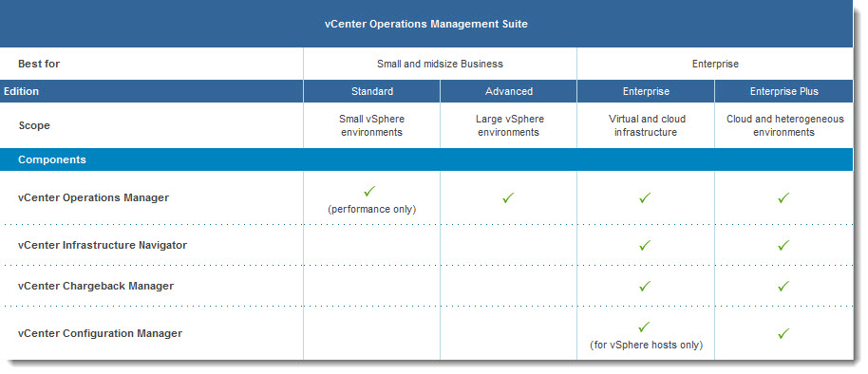Viewport: 868px width, 374px height.
Task: Click the Enterprise checkmark for Configuration Manager
Action: click(645, 327)
